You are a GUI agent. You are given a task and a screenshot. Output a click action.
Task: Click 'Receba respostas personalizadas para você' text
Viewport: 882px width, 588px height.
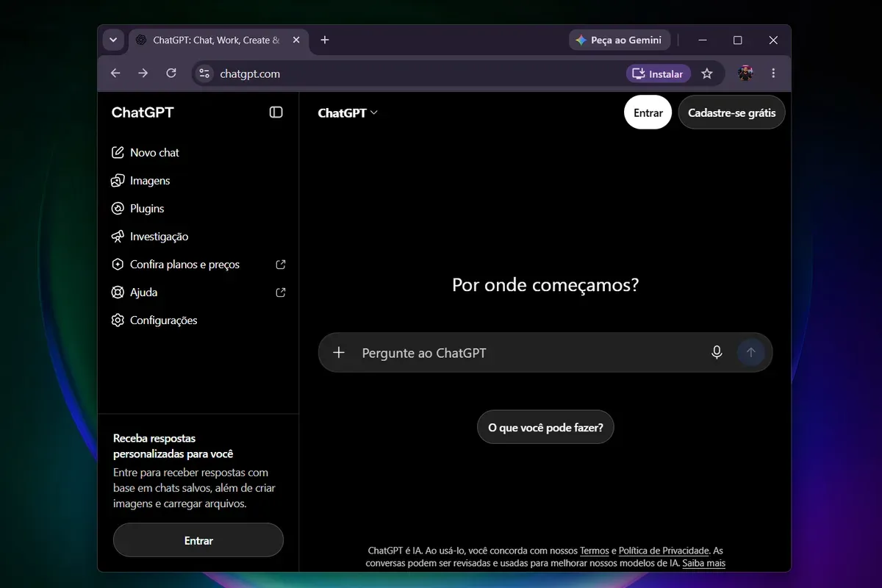tap(173, 446)
